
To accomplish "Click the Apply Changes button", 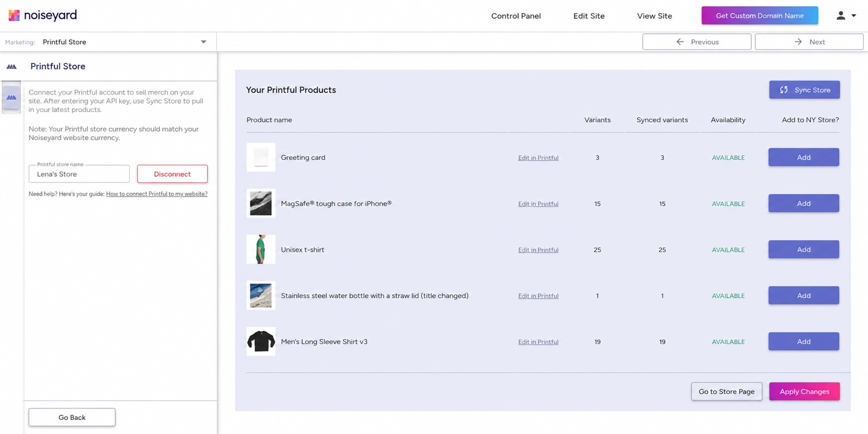I will (804, 391).
